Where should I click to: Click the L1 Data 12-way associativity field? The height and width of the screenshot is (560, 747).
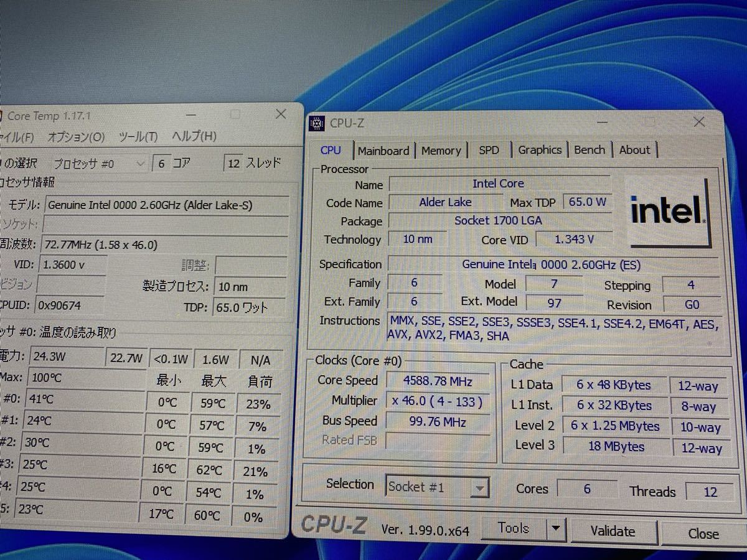pos(697,386)
